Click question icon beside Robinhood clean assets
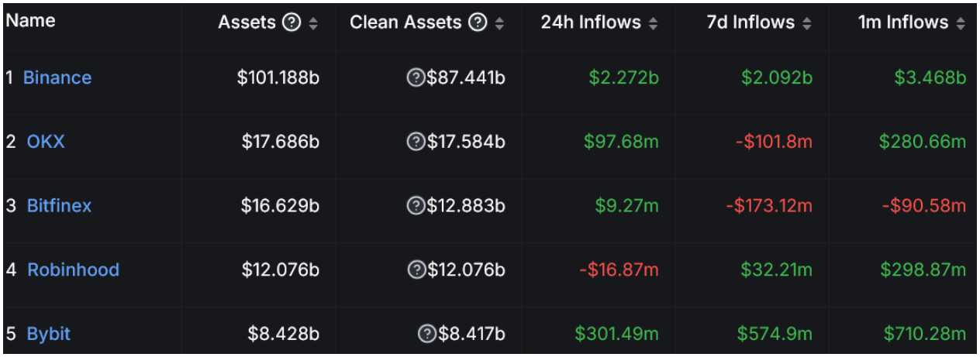The height and width of the screenshot is (357, 980). (x=416, y=269)
